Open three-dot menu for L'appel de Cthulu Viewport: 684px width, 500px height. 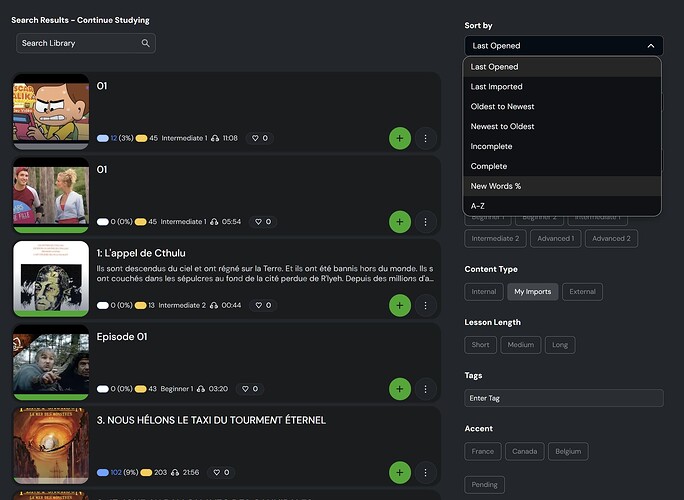[x=426, y=305]
